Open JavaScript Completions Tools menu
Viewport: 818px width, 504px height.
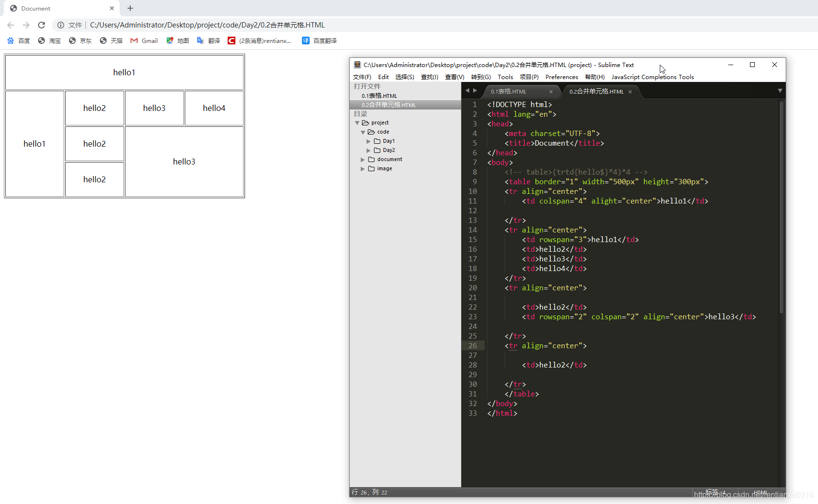[x=653, y=77]
